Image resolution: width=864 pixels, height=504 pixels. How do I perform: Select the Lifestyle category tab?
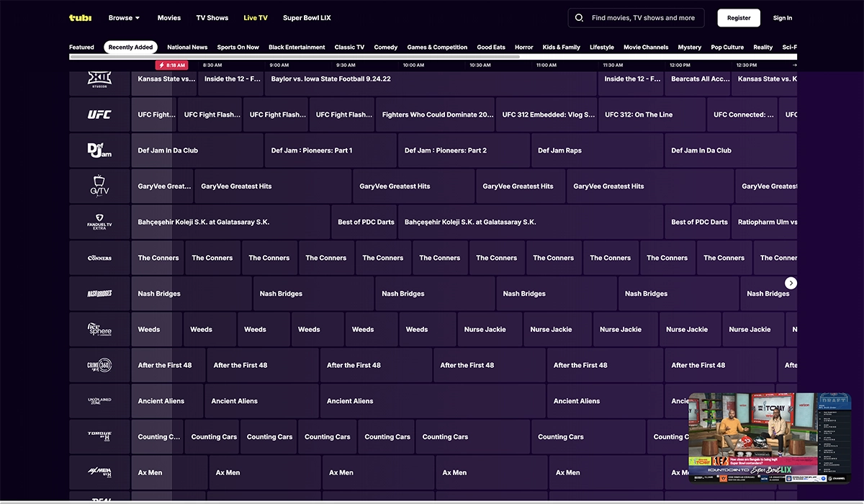click(x=602, y=48)
